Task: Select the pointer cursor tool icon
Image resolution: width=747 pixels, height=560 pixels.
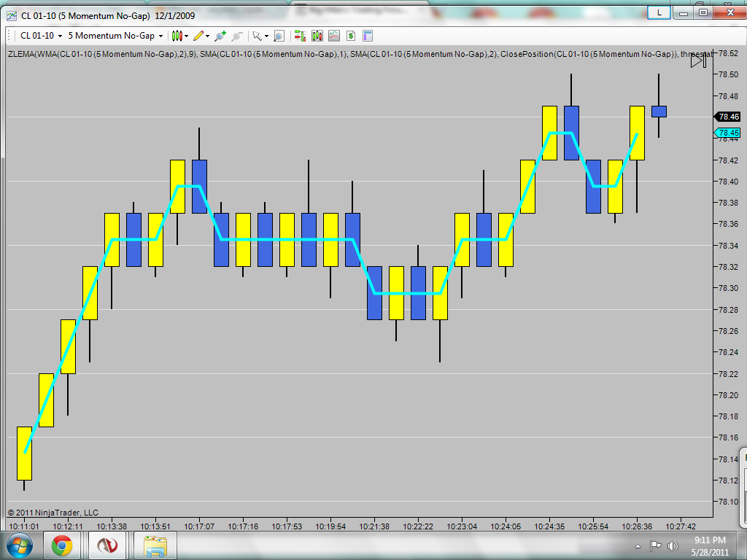Action: (x=258, y=36)
